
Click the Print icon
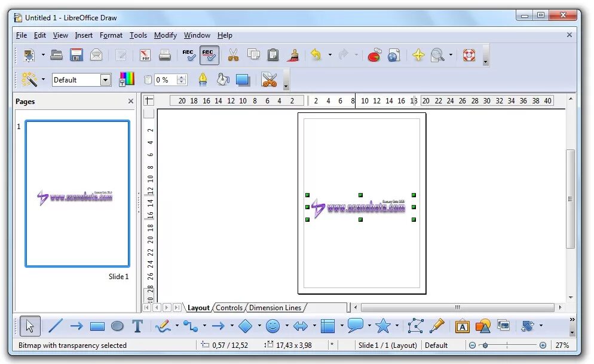coord(164,56)
